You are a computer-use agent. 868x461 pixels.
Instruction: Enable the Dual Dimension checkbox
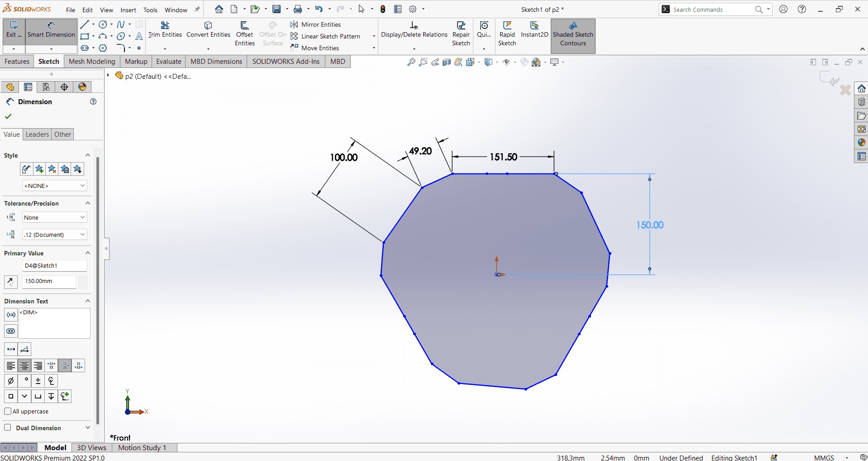[x=8, y=427]
